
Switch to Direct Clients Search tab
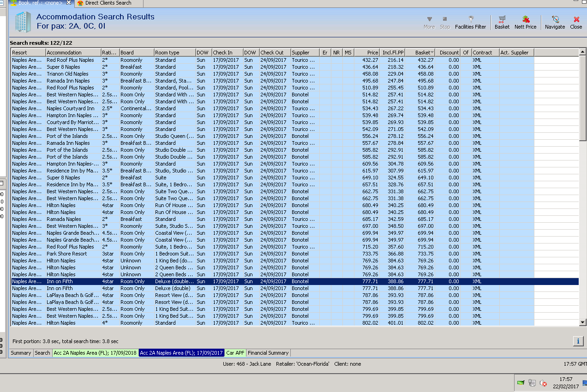108,3
